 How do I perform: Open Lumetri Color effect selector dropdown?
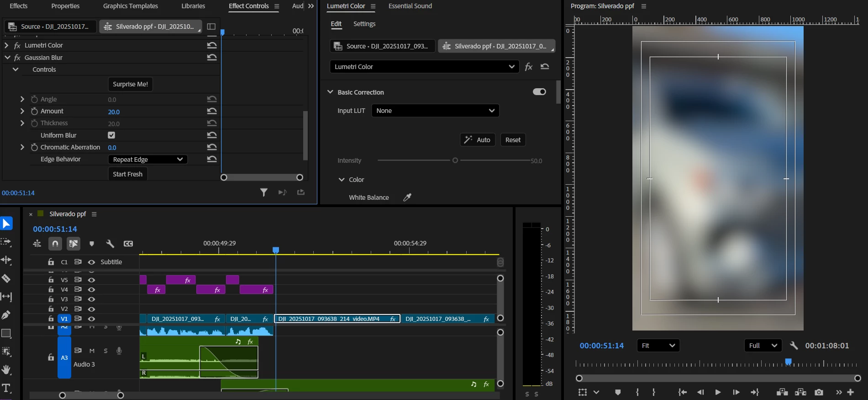(424, 67)
